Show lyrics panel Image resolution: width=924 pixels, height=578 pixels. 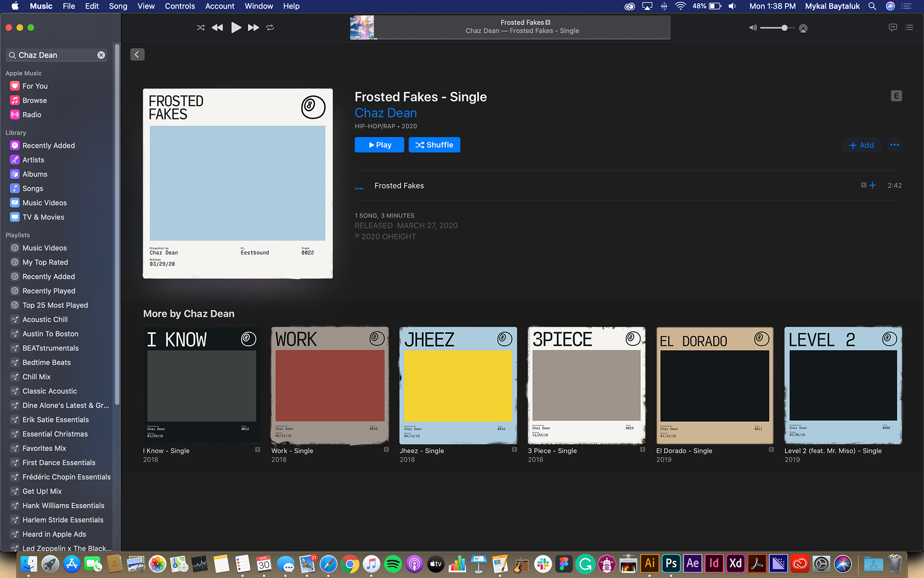click(x=893, y=27)
